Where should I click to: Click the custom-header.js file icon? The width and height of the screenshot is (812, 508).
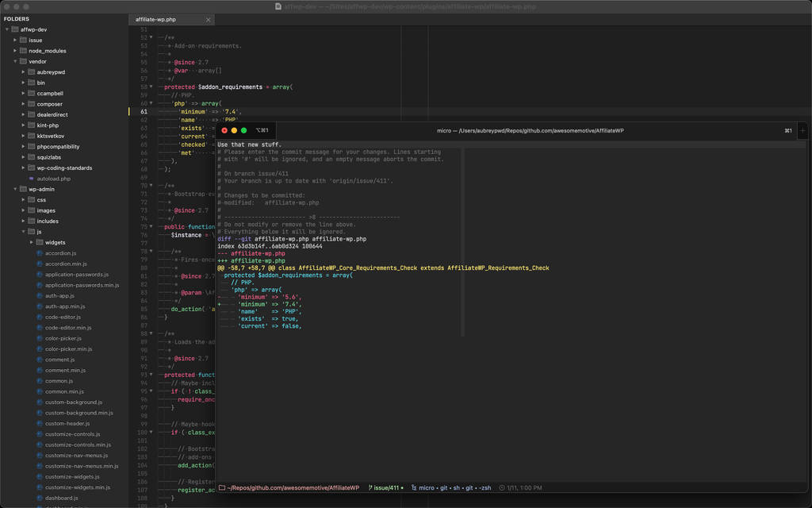click(40, 423)
